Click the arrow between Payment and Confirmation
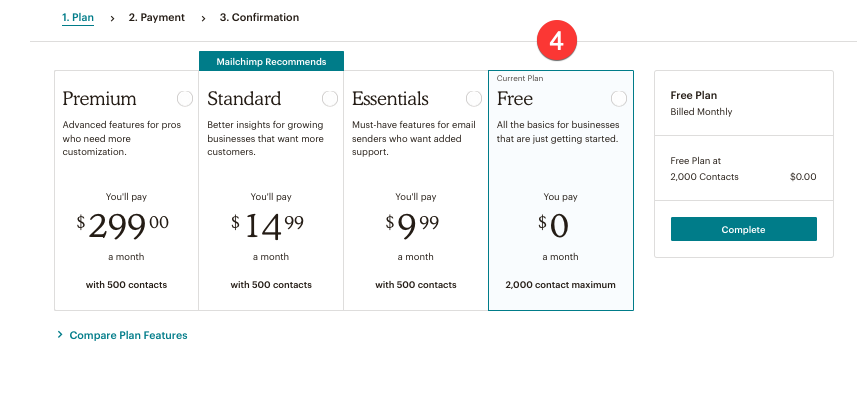Image resolution: width=868 pixels, height=418 pixels. tap(203, 18)
